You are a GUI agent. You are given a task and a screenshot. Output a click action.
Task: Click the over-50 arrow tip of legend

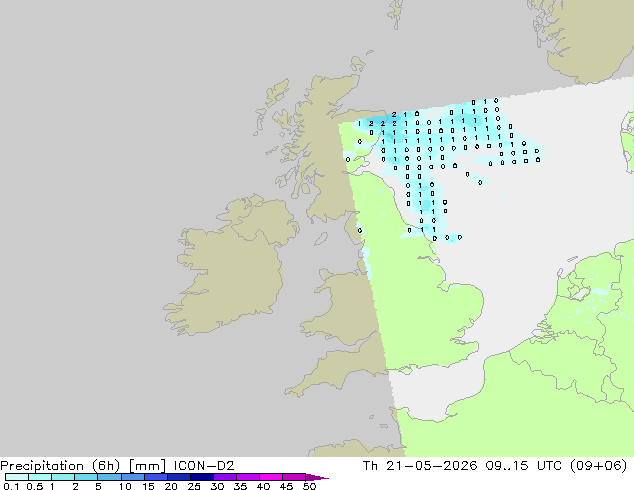pos(317,477)
